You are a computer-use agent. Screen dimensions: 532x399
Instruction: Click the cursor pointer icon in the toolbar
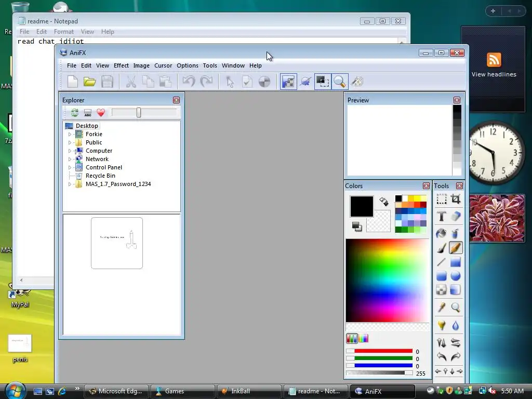point(230,82)
